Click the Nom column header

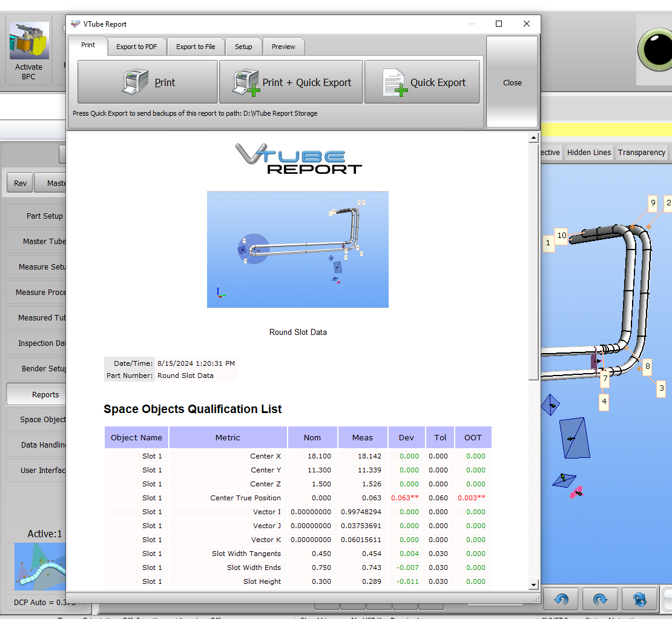pyautogui.click(x=312, y=438)
